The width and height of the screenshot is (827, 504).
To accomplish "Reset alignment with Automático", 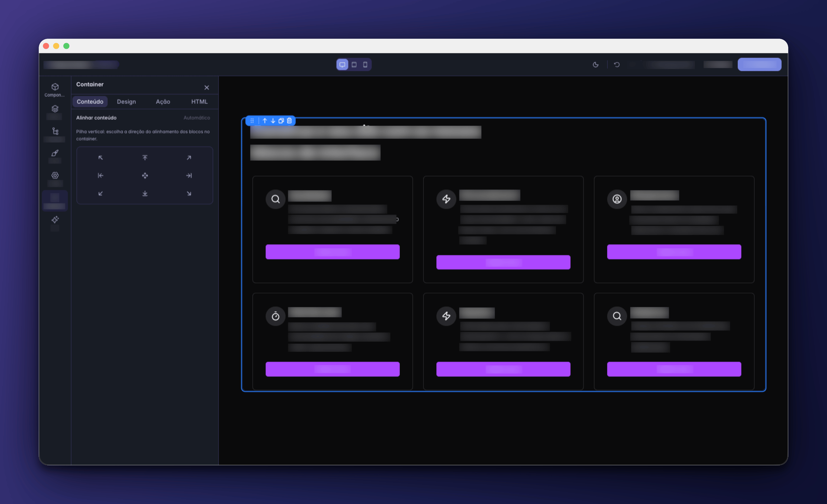I will pos(197,118).
